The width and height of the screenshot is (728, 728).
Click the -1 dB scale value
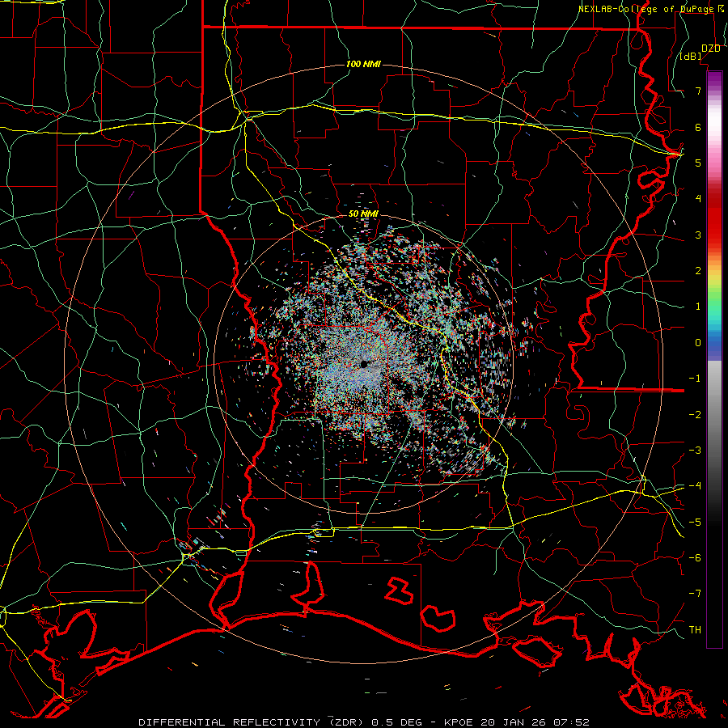(x=695, y=379)
